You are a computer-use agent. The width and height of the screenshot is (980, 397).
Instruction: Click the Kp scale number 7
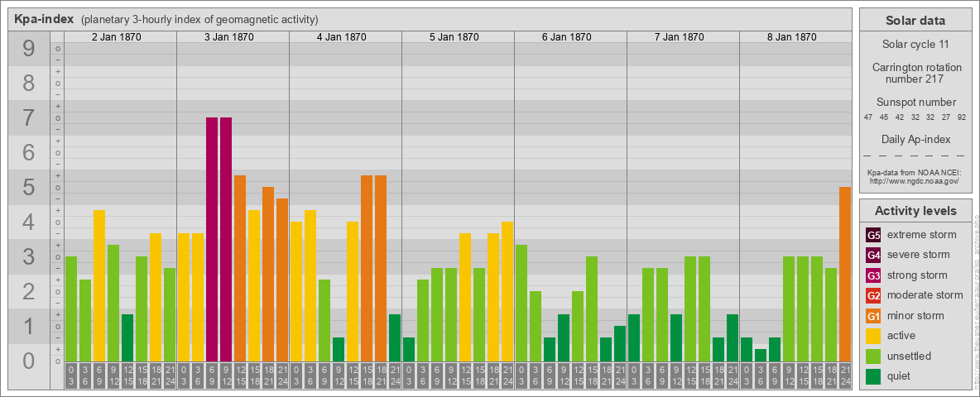29,118
